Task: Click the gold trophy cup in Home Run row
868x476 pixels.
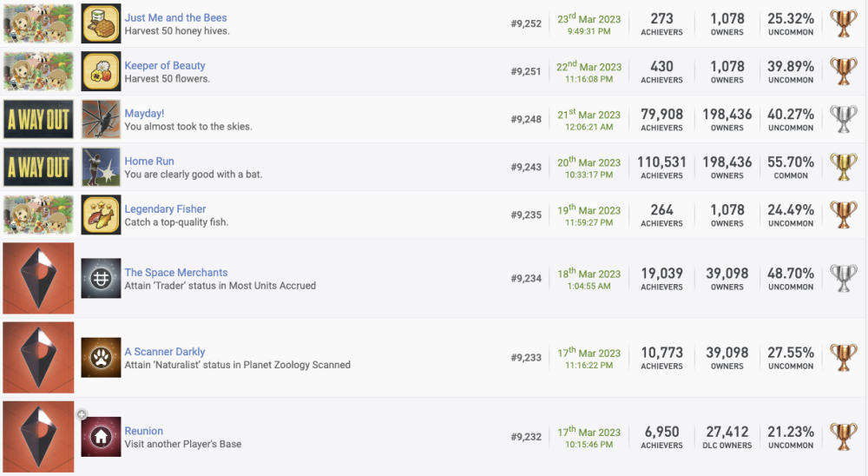Action: pyautogui.click(x=843, y=167)
